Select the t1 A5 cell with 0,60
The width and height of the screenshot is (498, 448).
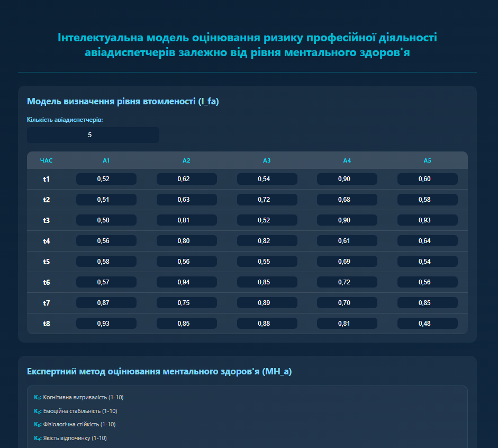(428, 179)
